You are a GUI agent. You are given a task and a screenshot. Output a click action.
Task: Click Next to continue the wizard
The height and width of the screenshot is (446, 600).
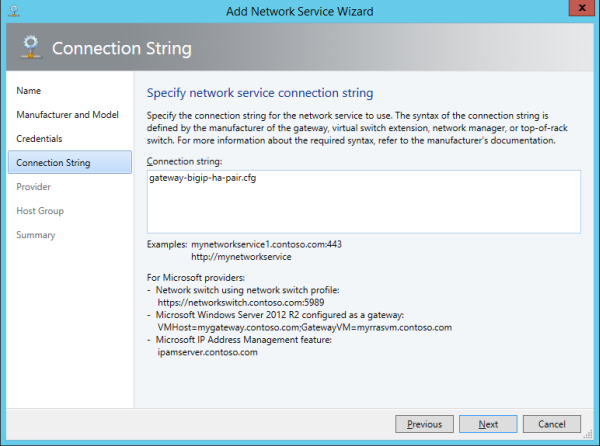488,424
